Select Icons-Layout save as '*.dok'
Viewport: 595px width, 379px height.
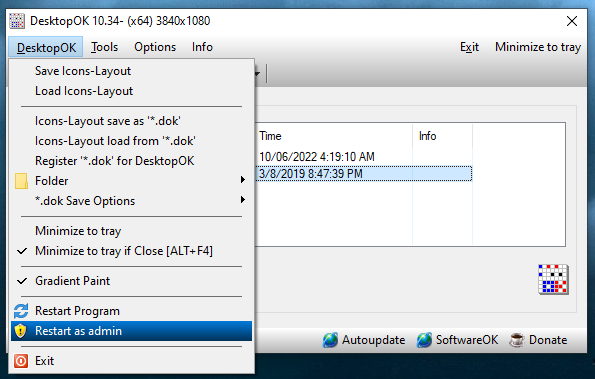131,121
